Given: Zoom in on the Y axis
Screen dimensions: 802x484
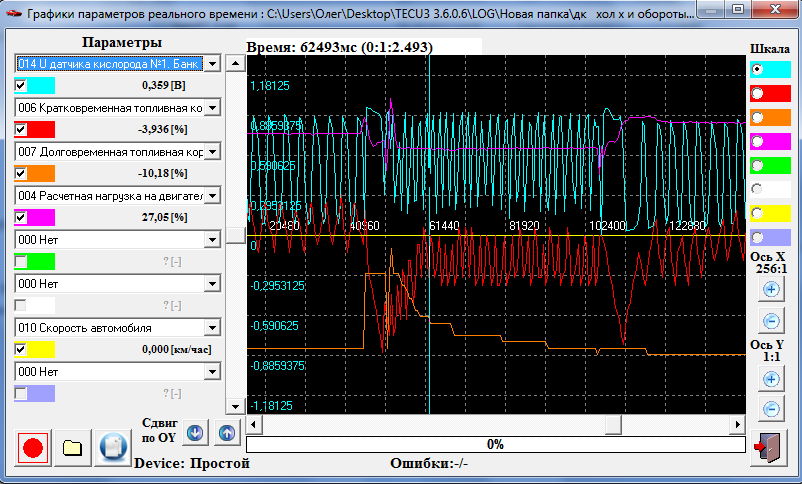Looking at the screenshot, I should click(x=771, y=379).
